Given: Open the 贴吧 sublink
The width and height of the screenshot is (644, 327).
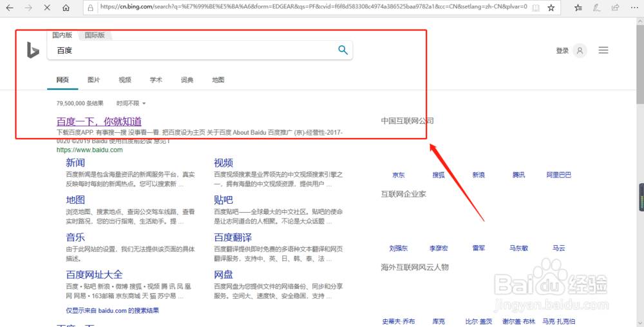Looking at the screenshot, I should click(223, 200).
